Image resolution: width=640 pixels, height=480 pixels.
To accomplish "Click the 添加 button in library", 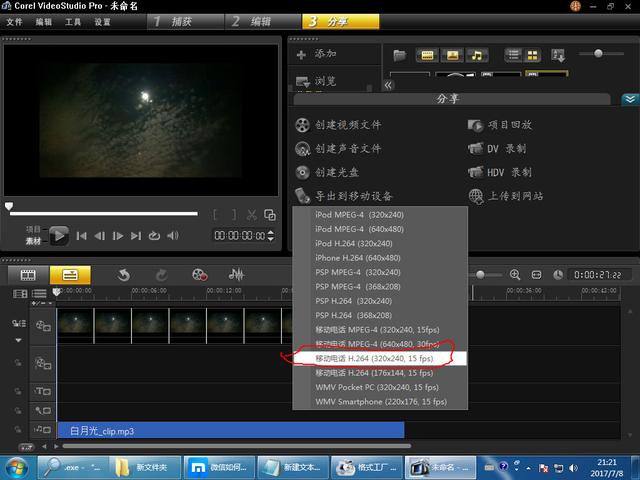I will 316,54.
